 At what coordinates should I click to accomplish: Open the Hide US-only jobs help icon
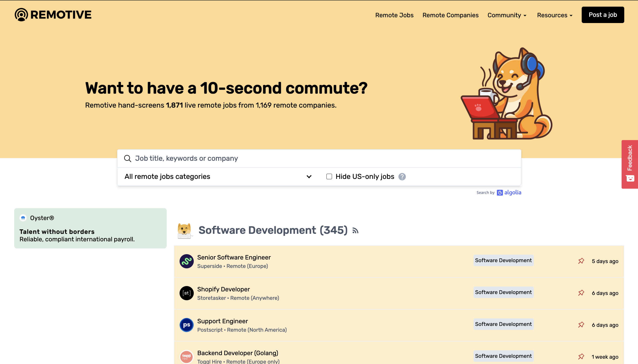[x=402, y=177]
